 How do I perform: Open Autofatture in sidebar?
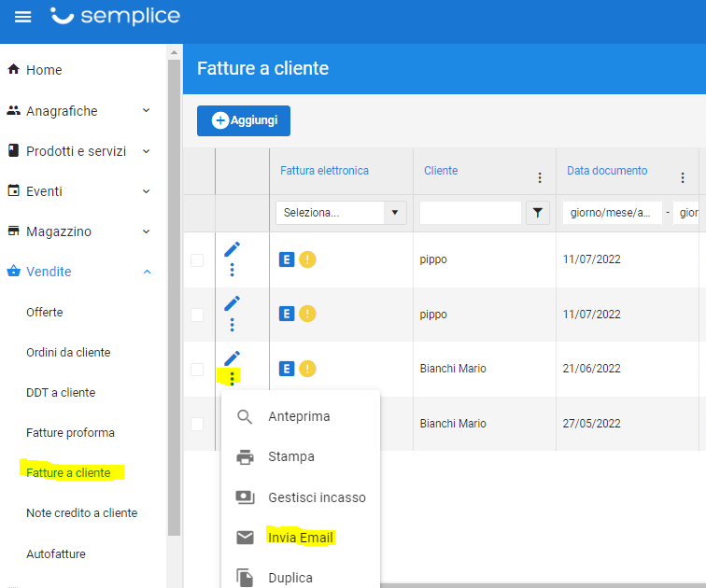[56, 553]
